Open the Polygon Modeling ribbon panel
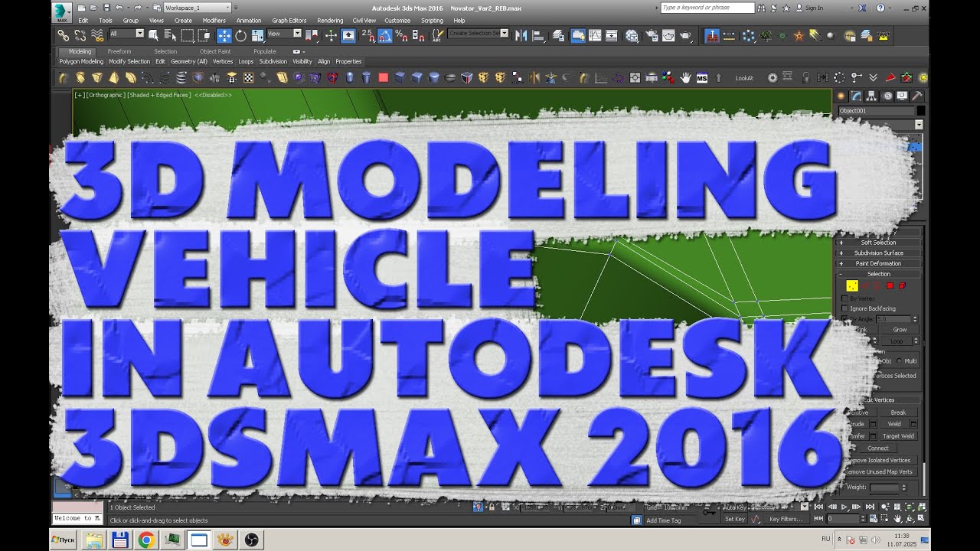980x551 pixels. tap(81, 61)
